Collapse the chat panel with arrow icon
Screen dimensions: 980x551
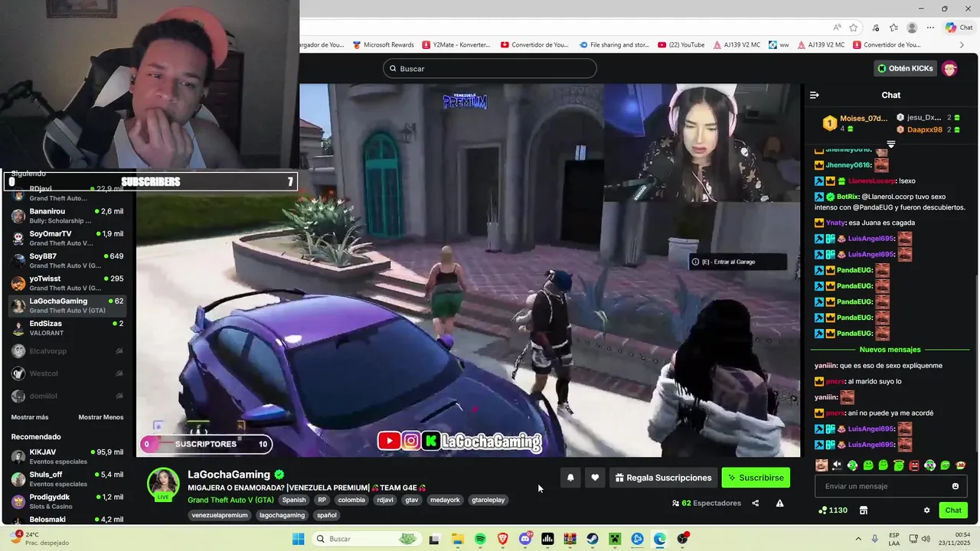coord(814,95)
